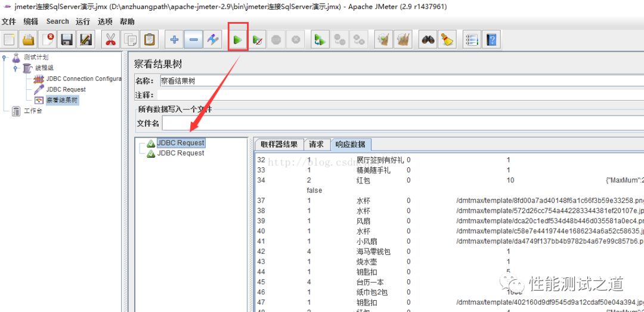644x312 pixels.
Task: Click the response text 展厅签到有好礼
Action: pyautogui.click(x=380, y=160)
